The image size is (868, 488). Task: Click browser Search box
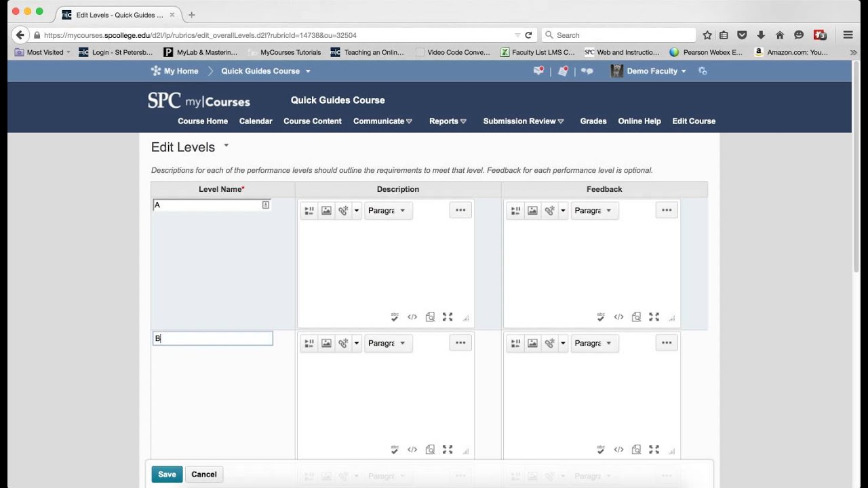pyautogui.click(x=618, y=35)
